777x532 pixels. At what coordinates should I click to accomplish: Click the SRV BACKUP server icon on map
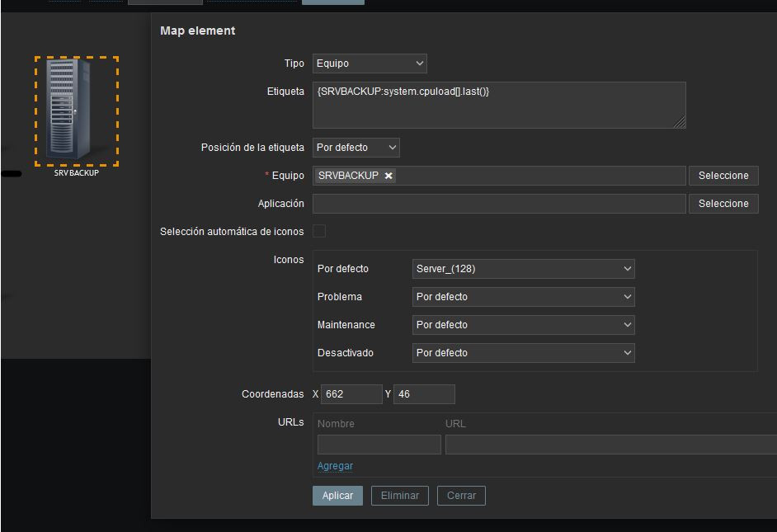[76, 110]
